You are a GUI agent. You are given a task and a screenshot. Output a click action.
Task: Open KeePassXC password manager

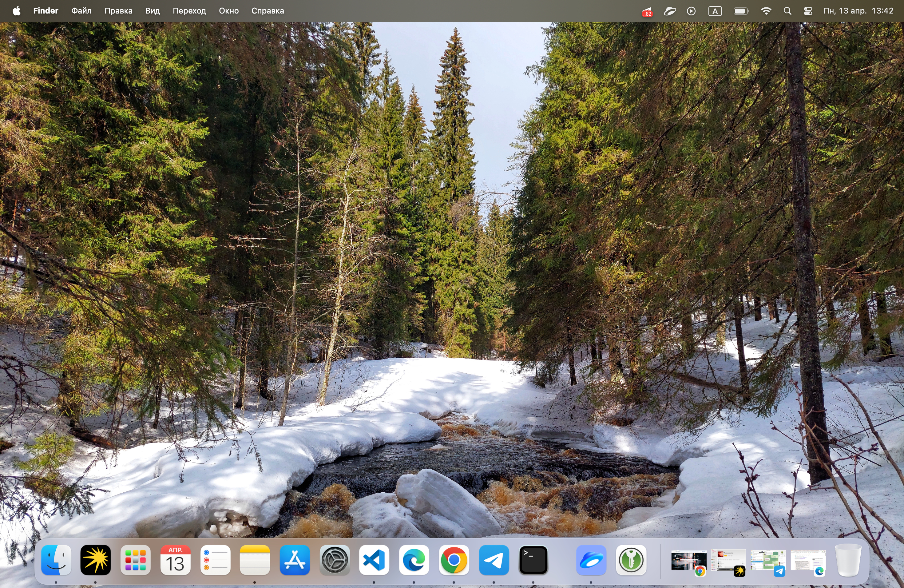(631, 560)
